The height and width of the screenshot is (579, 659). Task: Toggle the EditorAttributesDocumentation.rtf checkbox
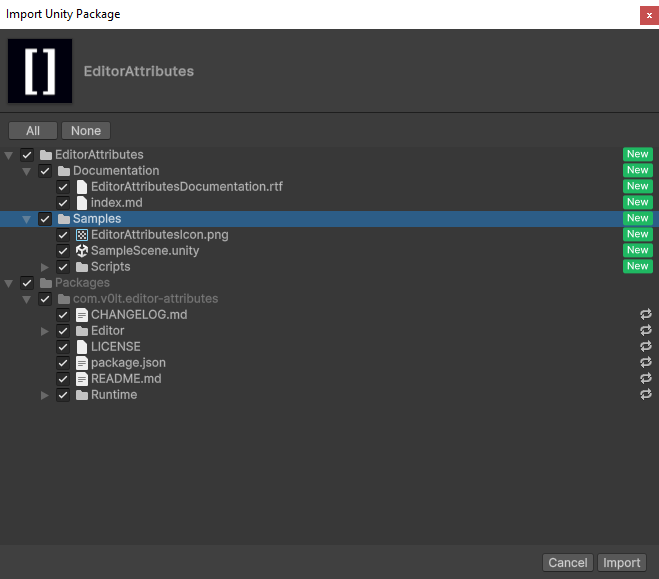pyautogui.click(x=63, y=187)
